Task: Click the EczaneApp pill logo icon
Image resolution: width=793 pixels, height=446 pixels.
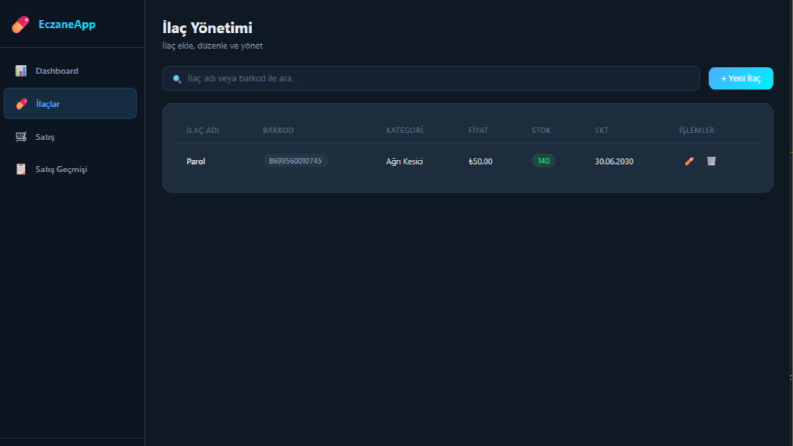Action: (x=21, y=24)
